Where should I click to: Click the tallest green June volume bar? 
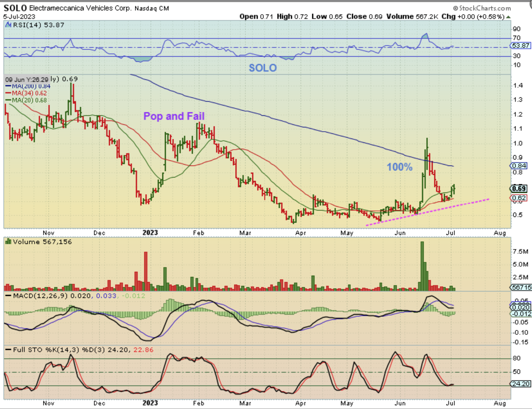[422, 266]
